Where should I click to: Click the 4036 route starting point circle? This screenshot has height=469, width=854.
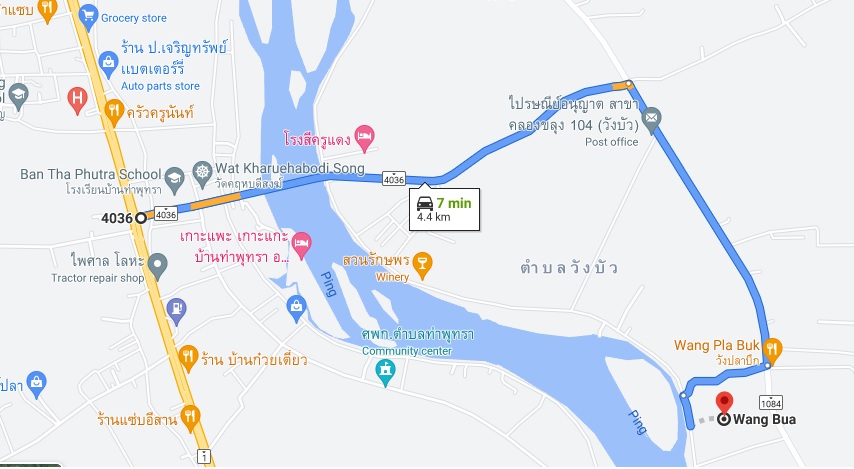pos(141,218)
